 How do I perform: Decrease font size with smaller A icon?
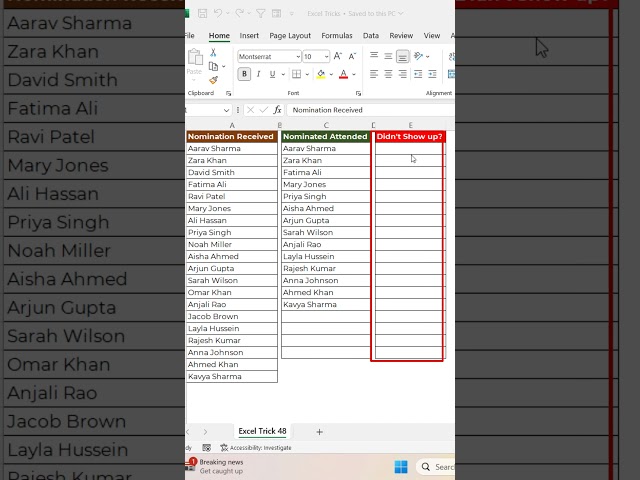click(x=352, y=56)
